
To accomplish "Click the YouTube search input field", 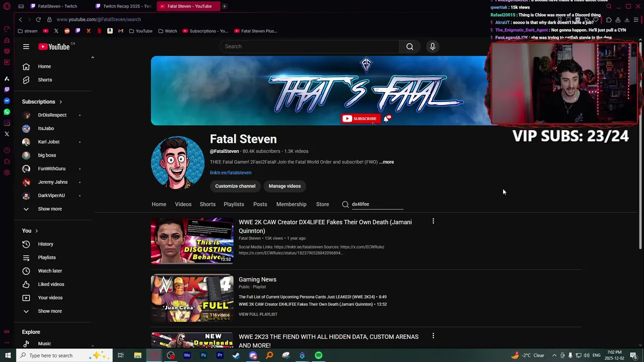I will pyautogui.click(x=309, y=46).
